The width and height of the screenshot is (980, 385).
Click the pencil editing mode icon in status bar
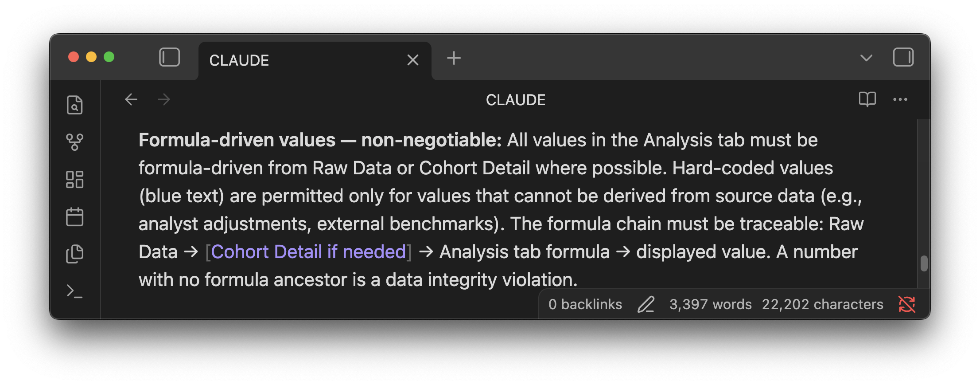click(x=646, y=304)
